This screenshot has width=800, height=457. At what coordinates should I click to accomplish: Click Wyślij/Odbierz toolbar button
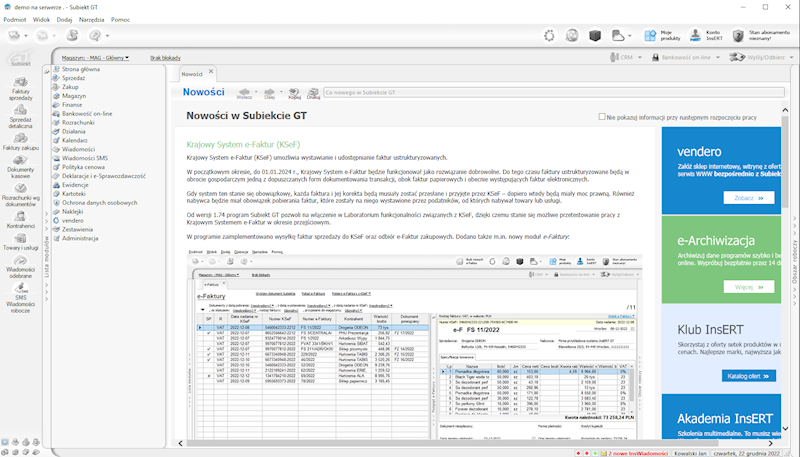pos(761,57)
